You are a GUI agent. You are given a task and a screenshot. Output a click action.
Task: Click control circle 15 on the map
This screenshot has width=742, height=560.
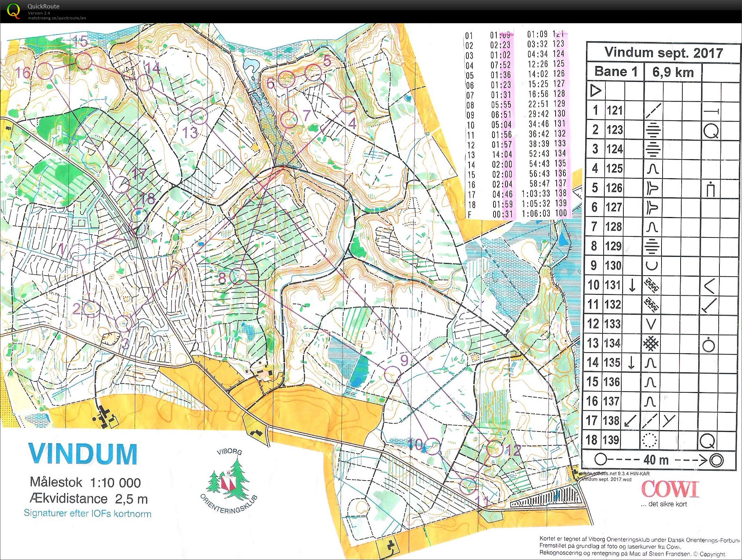click(x=83, y=61)
